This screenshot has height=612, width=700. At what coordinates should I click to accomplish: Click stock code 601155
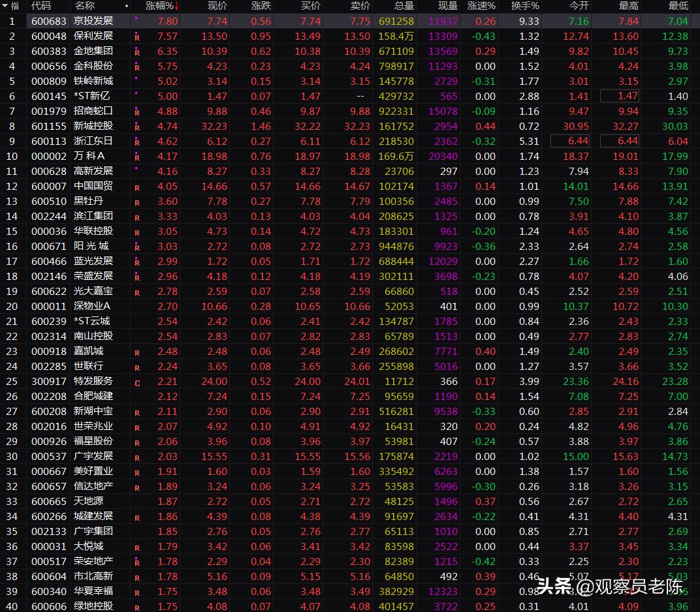coord(49,126)
